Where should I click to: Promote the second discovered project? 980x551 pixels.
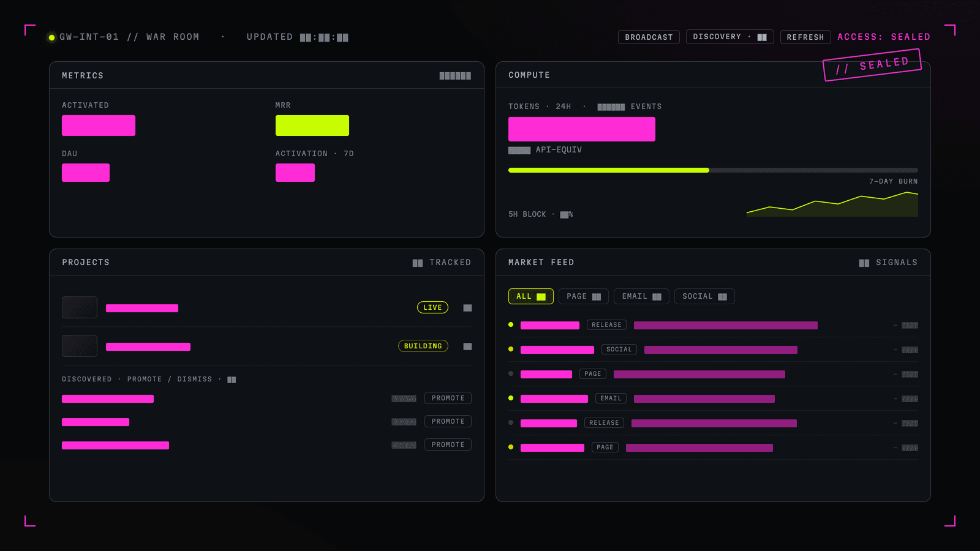pos(448,421)
